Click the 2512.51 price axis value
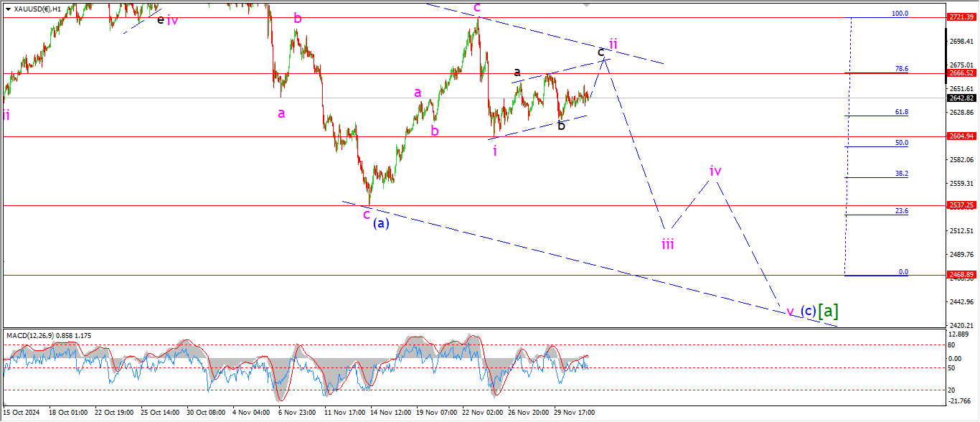This screenshot has height=422, width=980. coord(961,230)
